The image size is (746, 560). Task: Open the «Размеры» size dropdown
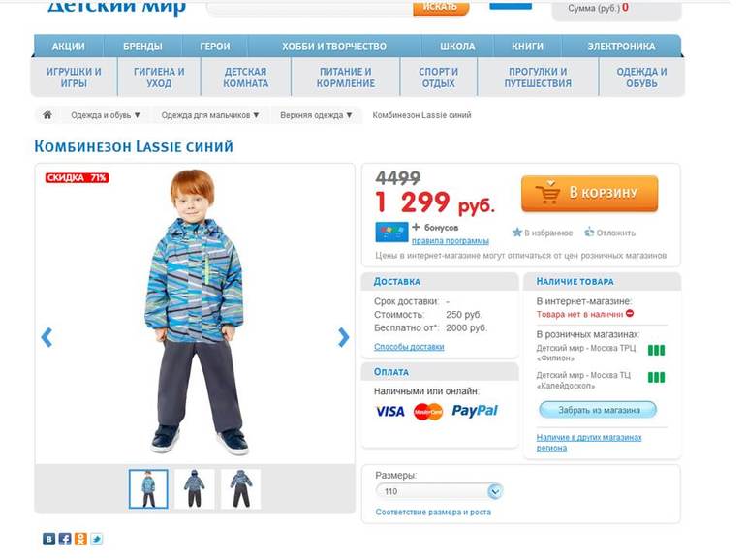coord(439,491)
